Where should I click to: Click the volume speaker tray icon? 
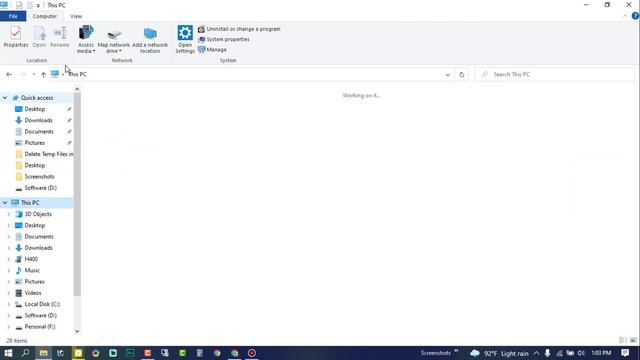[581, 353]
